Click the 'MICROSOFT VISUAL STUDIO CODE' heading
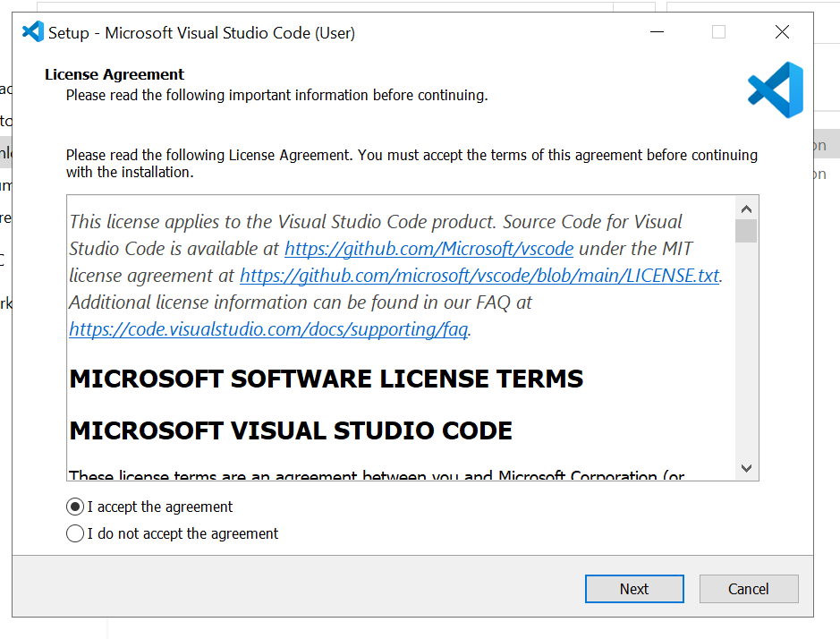The height and width of the screenshot is (639, 840). [291, 431]
